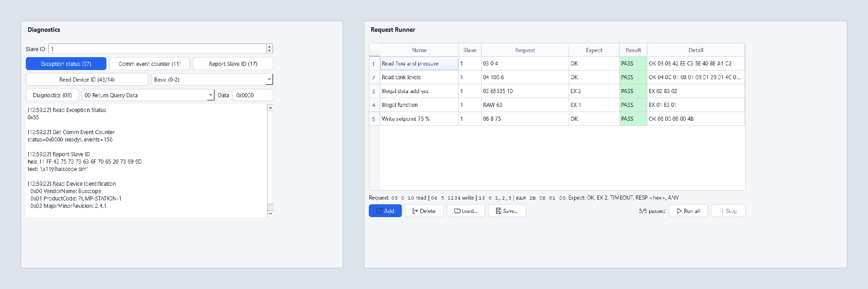868x289 pixels.
Task: Click detail cell 'OK 06 00 08 00 4B'
Action: point(696,119)
